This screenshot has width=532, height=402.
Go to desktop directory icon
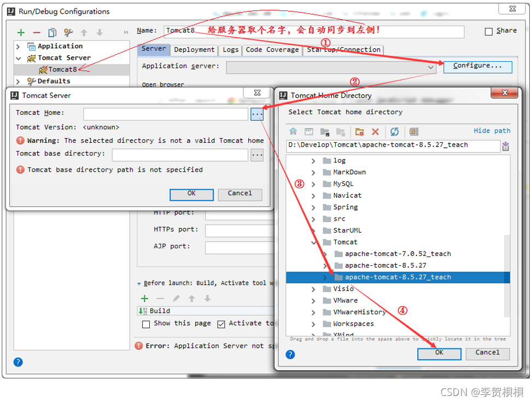[x=309, y=131]
